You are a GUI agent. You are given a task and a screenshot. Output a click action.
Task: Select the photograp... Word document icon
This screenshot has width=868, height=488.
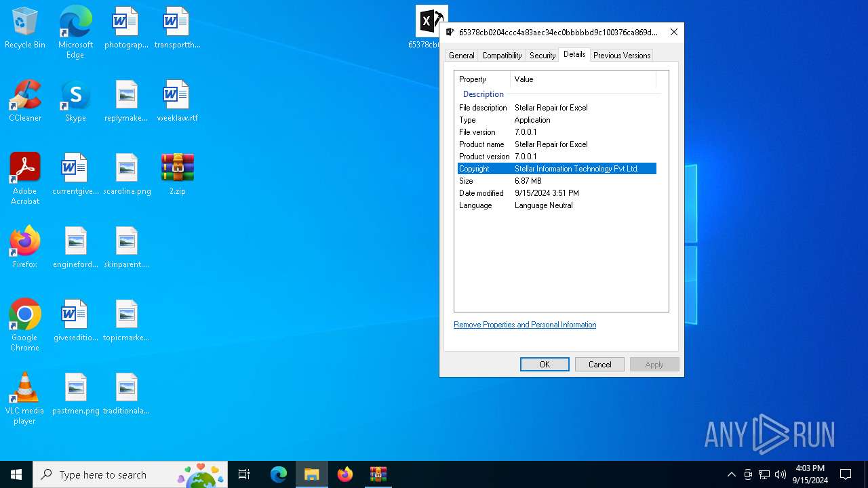point(126,28)
